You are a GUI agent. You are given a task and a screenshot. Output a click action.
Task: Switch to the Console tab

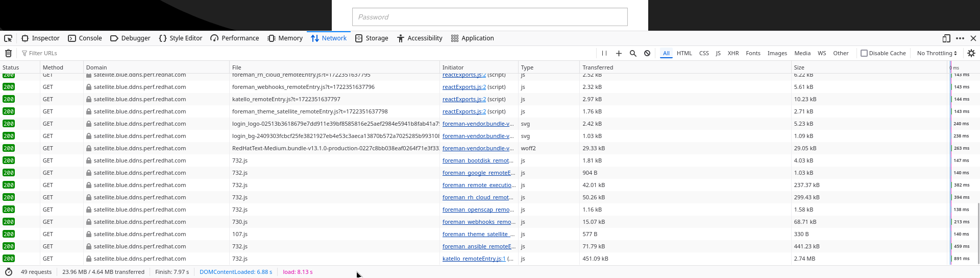pos(85,38)
